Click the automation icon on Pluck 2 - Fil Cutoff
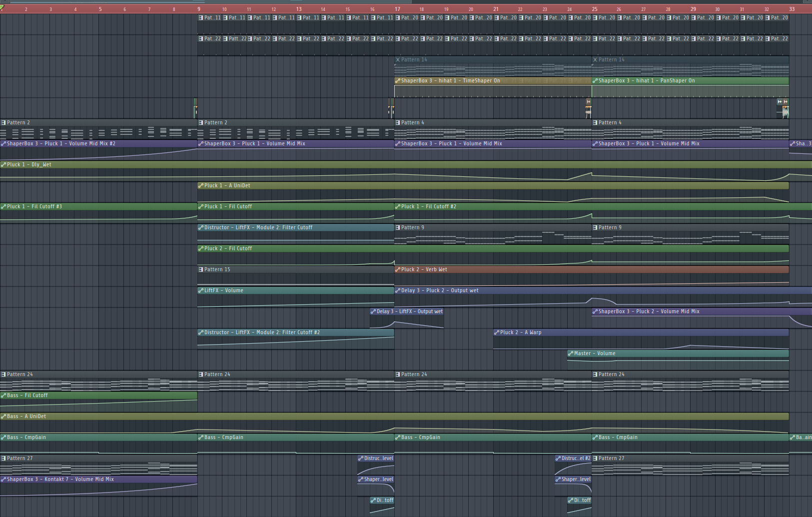812x517 pixels. coord(201,248)
